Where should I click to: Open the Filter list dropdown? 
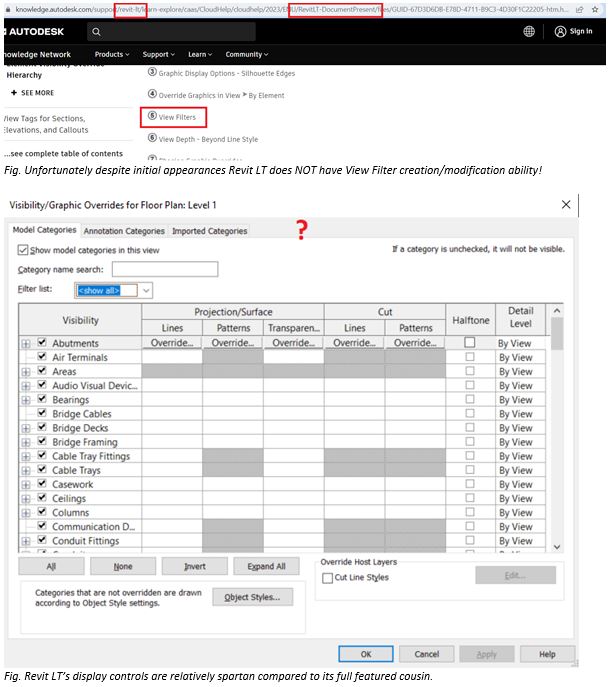click(146, 290)
